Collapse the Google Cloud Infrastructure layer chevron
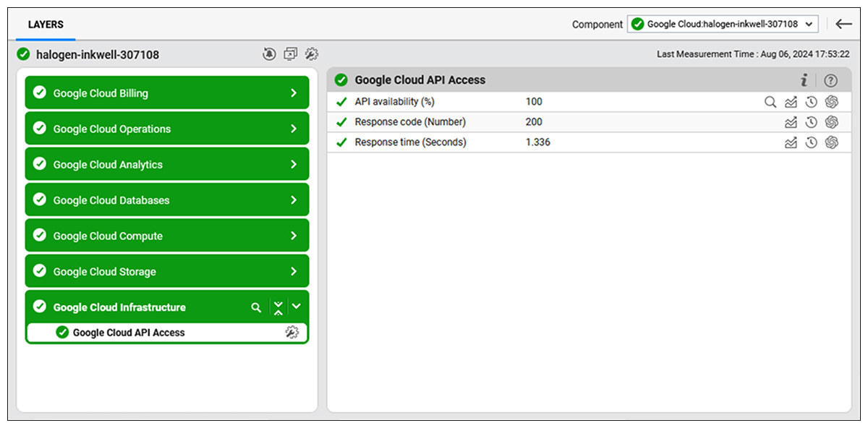Image resolution: width=868 pixels, height=428 pixels. pyautogui.click(x=296, y=307)
